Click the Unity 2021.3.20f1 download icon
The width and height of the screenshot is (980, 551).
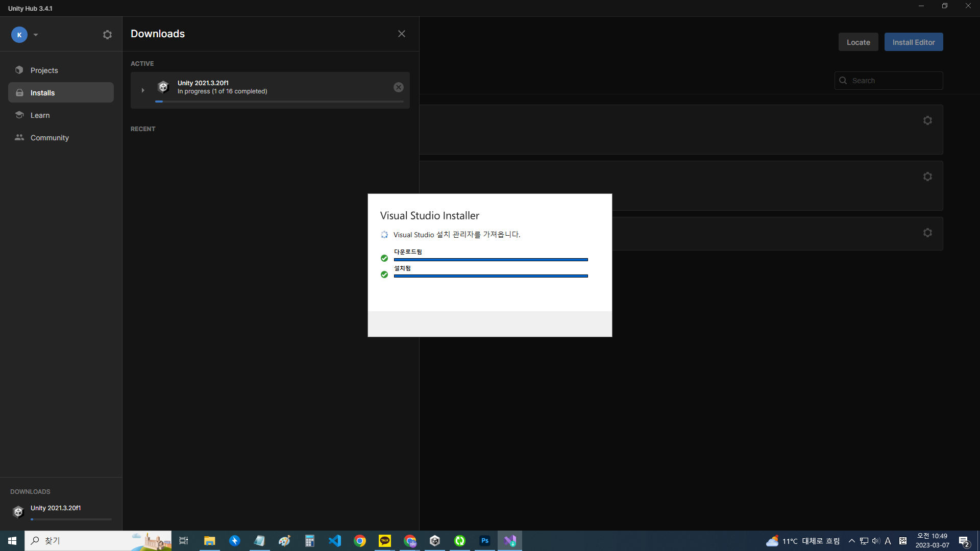tap(163, 87)
